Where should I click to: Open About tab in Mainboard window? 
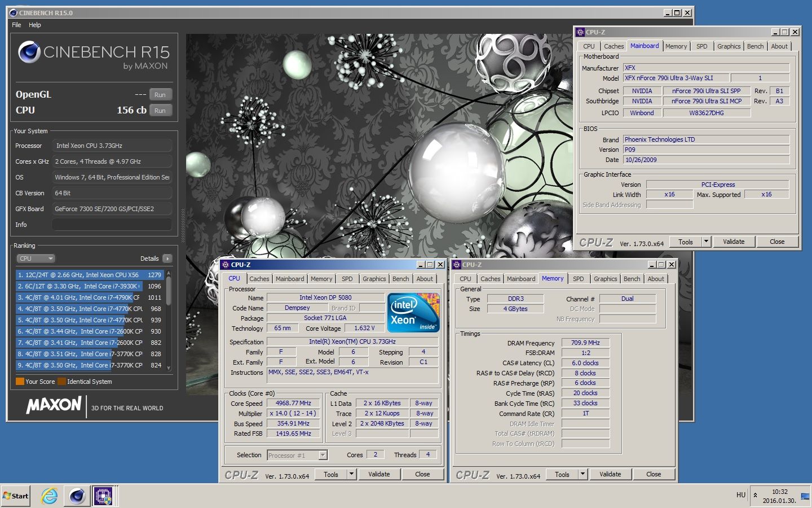point(779,46)
